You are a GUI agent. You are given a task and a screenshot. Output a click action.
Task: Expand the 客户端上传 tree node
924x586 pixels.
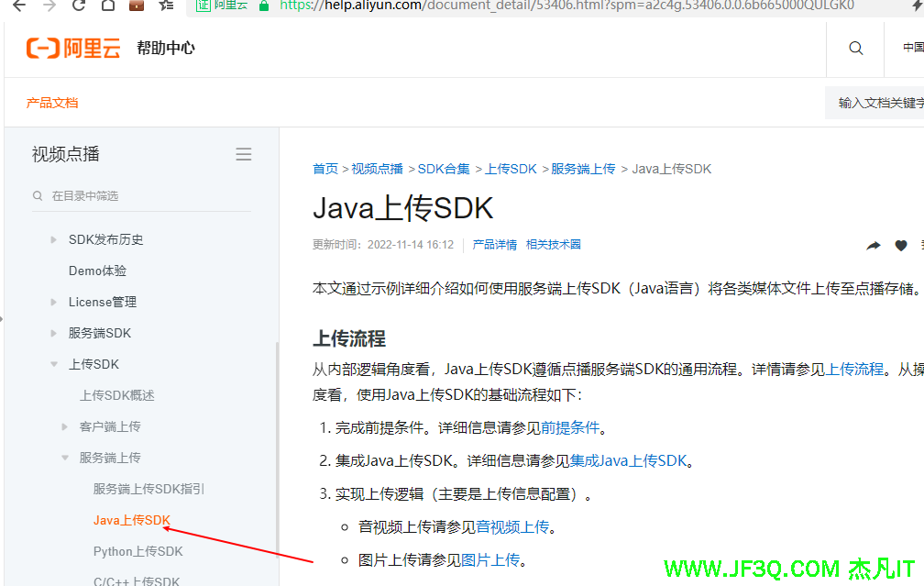pyautogui.click(x=65, y=426)
